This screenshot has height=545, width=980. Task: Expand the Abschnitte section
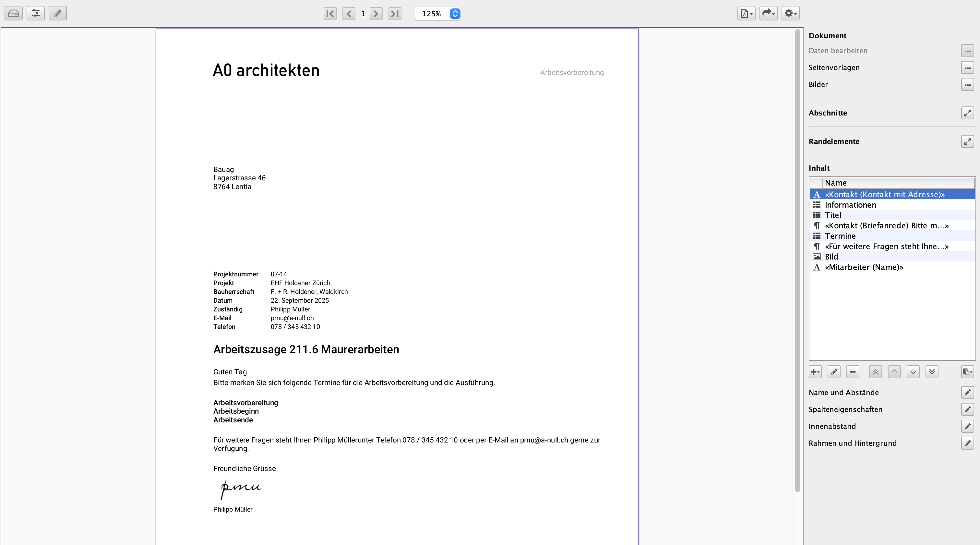click(967, 113)
